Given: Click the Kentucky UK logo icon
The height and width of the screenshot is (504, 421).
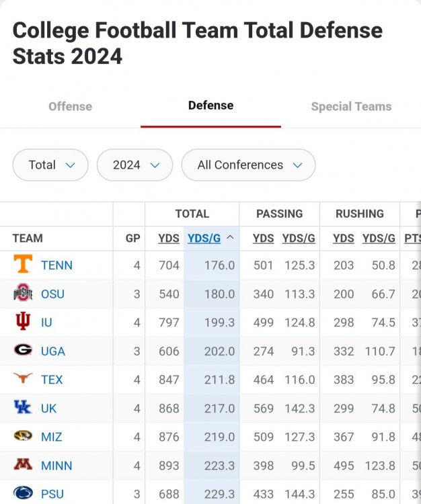Looking at the screenshot, I should (23, 407).
